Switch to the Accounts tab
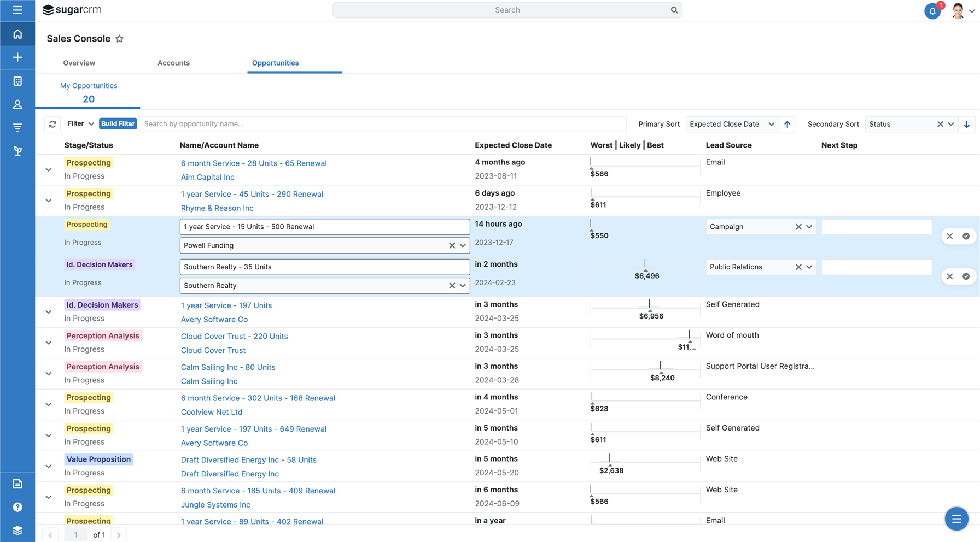 [173, 63]
